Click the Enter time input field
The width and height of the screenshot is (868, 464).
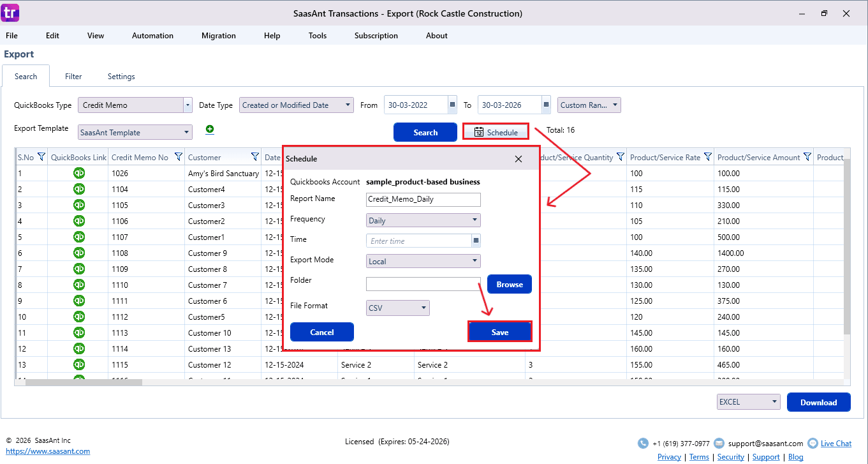419,241
